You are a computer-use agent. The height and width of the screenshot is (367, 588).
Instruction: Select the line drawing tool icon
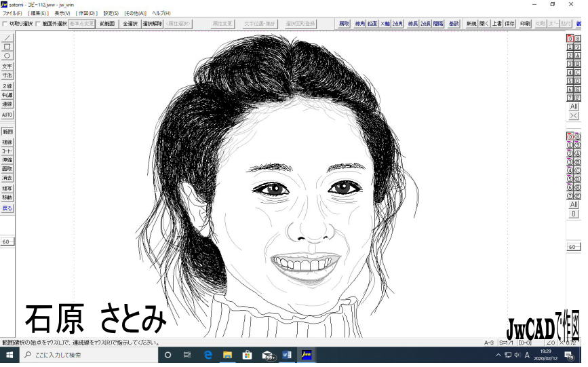coord(7,38)
